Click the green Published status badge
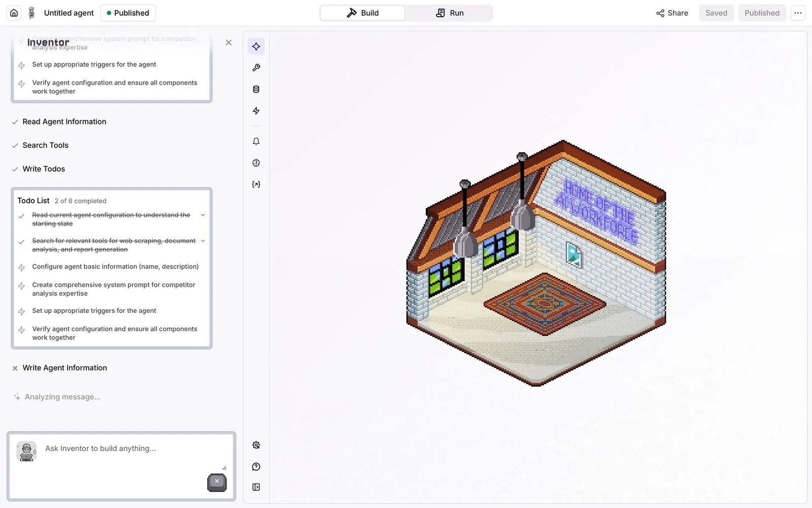This screenshot has width=812, height=508. tap(128, 13)
